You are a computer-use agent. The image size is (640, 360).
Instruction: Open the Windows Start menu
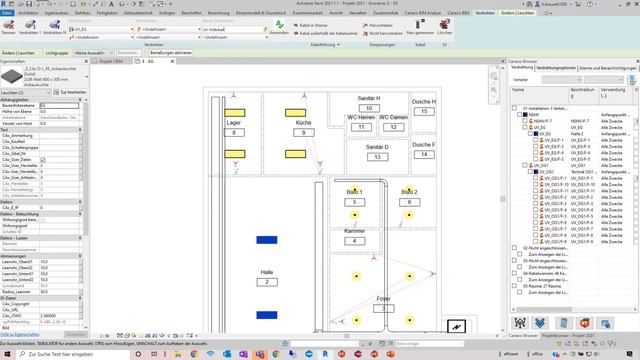[7, 354]
